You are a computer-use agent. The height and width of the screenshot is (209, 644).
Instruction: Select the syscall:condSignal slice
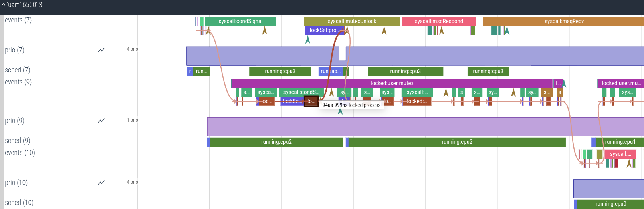coord(240,21)
